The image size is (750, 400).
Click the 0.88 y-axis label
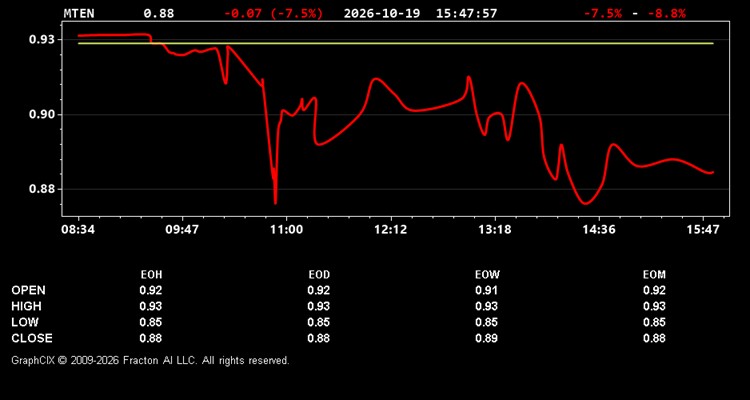tap(42, 189)
